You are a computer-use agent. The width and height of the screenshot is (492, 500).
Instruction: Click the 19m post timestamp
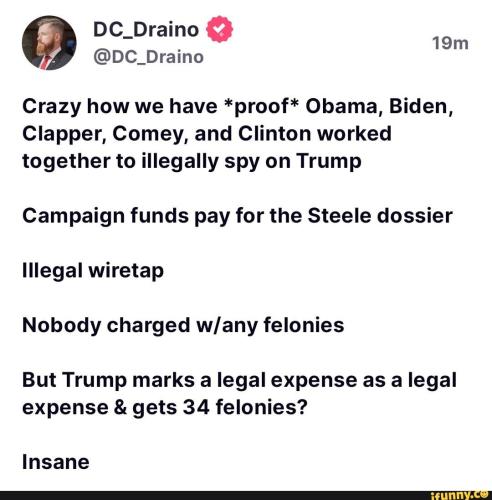(450, 44)
